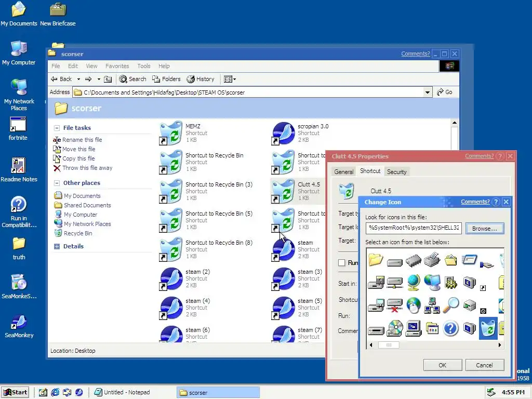Click the Start button
Viewport: 532px width, 399px height.
[15, 392]
